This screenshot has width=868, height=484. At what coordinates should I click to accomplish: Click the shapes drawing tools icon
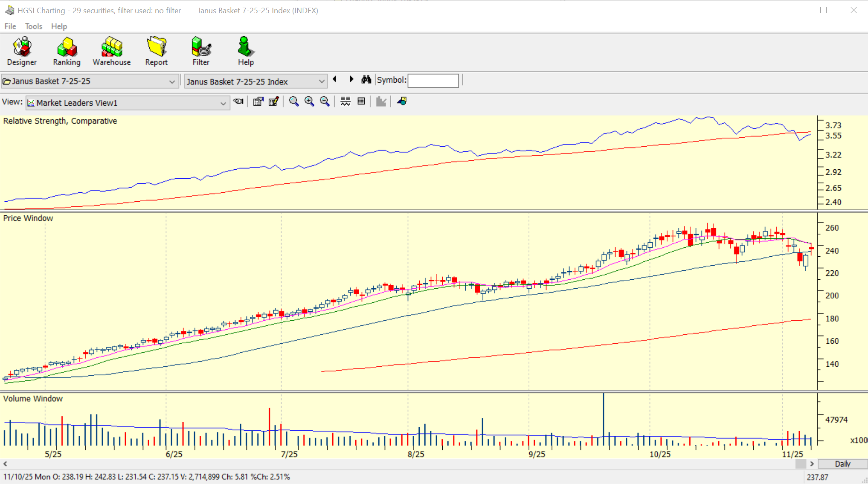click(x=402, y=101)
